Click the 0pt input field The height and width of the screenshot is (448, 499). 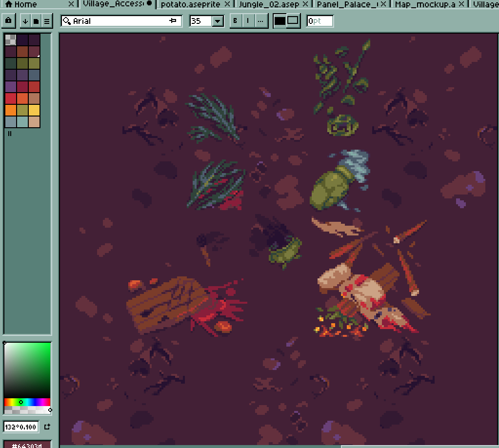tap(319, 21)
